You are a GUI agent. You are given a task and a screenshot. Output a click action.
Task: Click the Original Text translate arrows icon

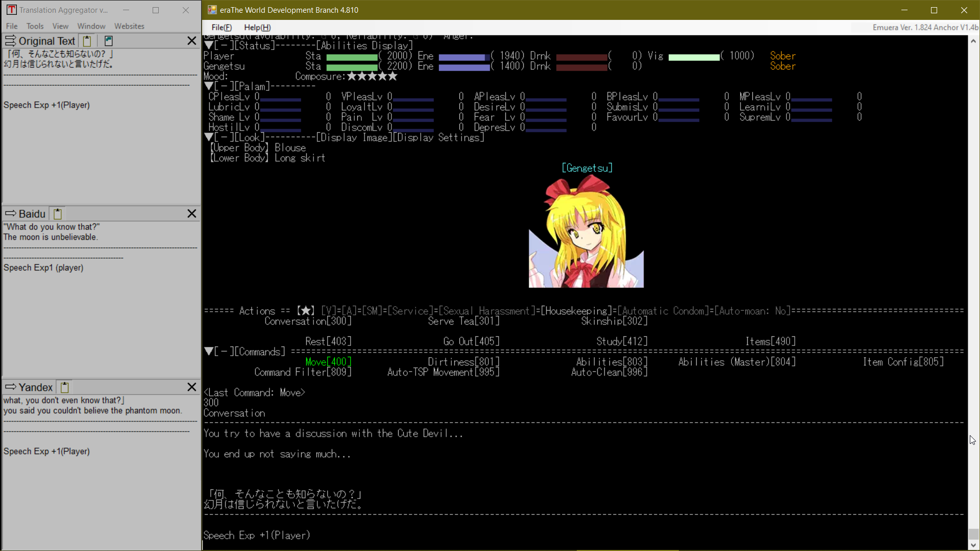coord(10,41)
